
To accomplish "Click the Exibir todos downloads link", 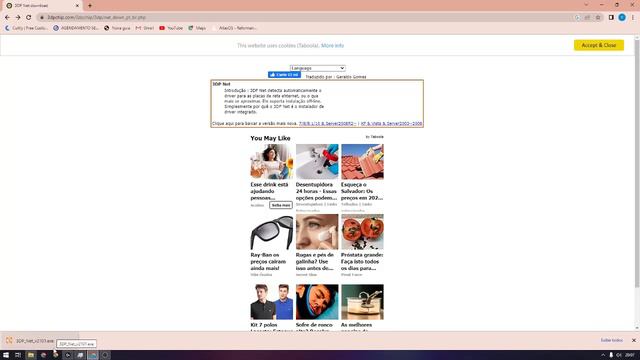I will [x=611, y=340].
